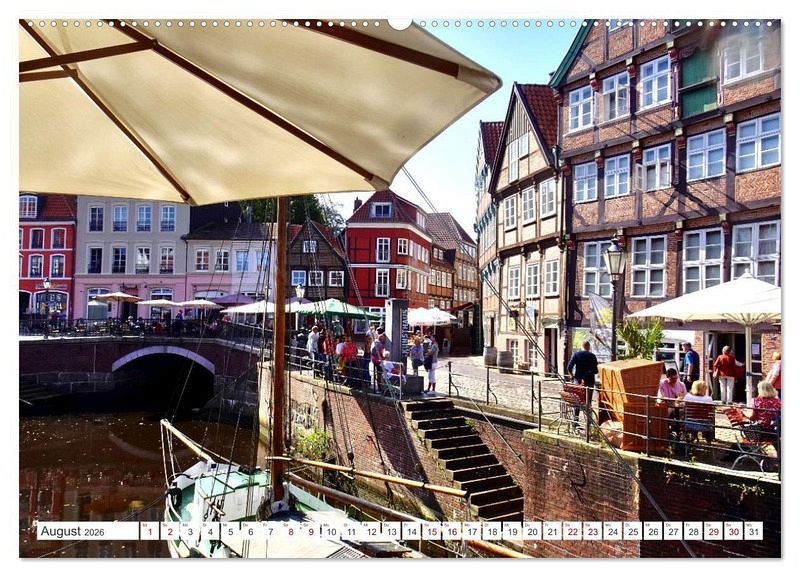Select date 27 in the calendar strip
800x577 pixels.
673,531
